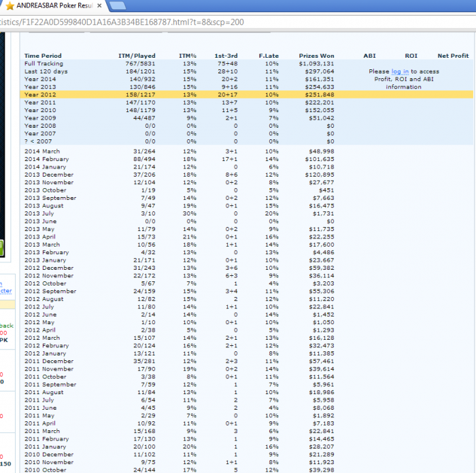
Task: Click the 767/5831 ITM/Played value
Action: [x=140, y=64]
